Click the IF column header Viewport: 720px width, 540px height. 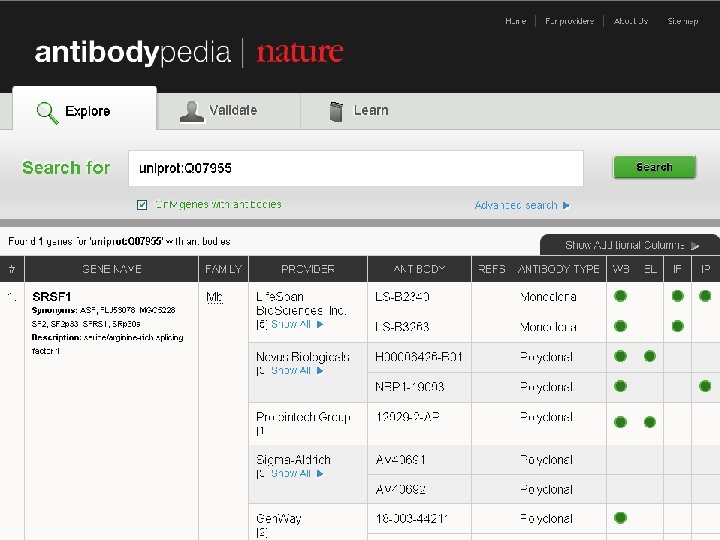point(677,269)
